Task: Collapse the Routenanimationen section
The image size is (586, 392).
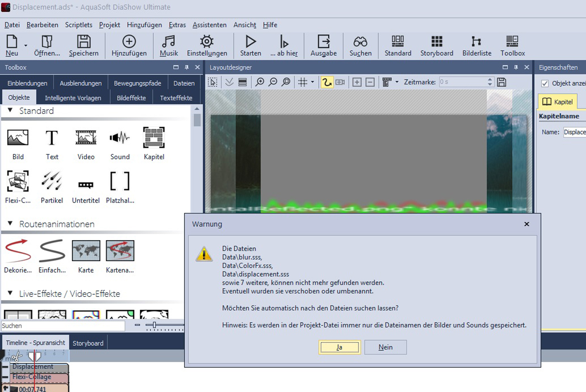Action: click(10, 224)
